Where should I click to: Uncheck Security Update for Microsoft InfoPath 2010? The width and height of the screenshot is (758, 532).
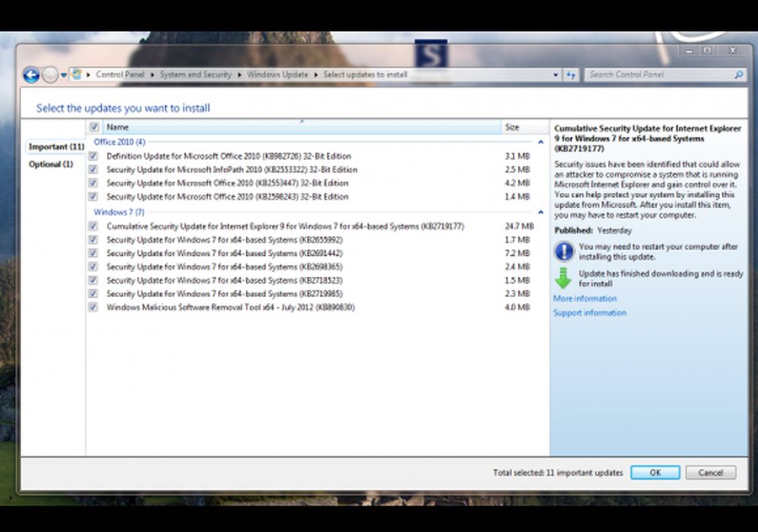[93, 169]
